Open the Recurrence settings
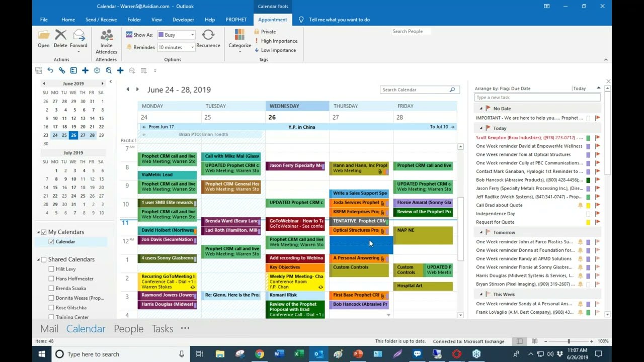The height and width of the screenshot is (362, 644). coord(208,39)
